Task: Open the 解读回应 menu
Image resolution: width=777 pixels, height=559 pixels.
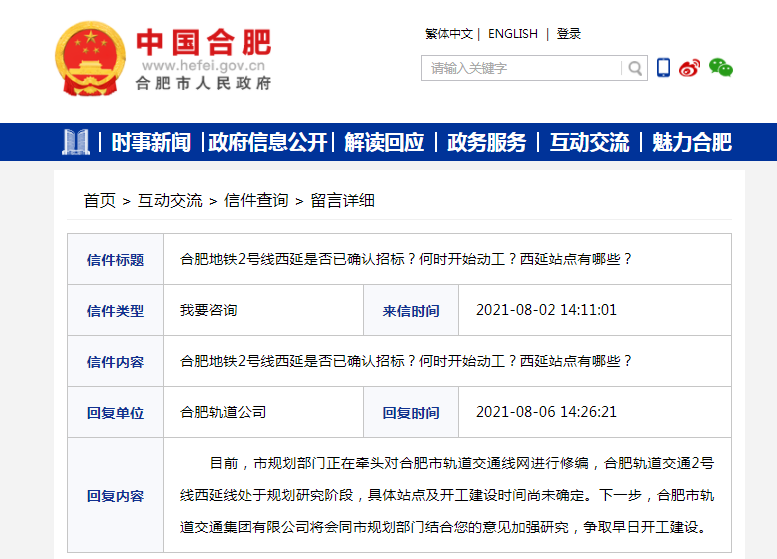Action: [384, 142]
